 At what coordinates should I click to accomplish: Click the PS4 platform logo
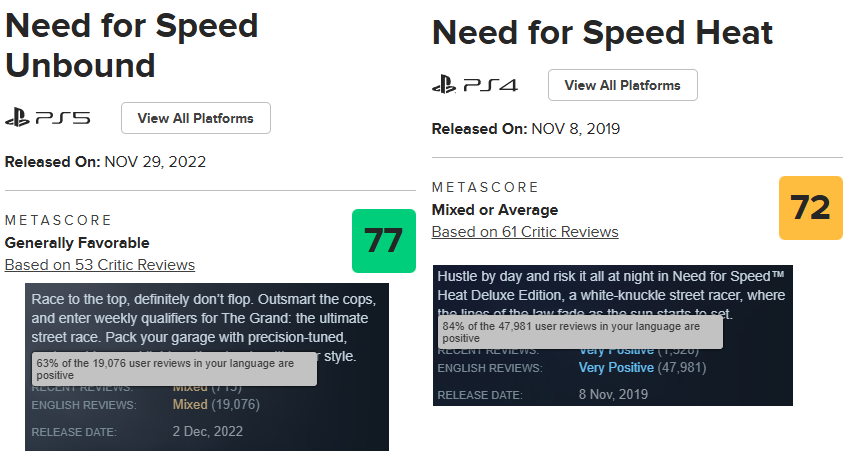click(474, 85)
